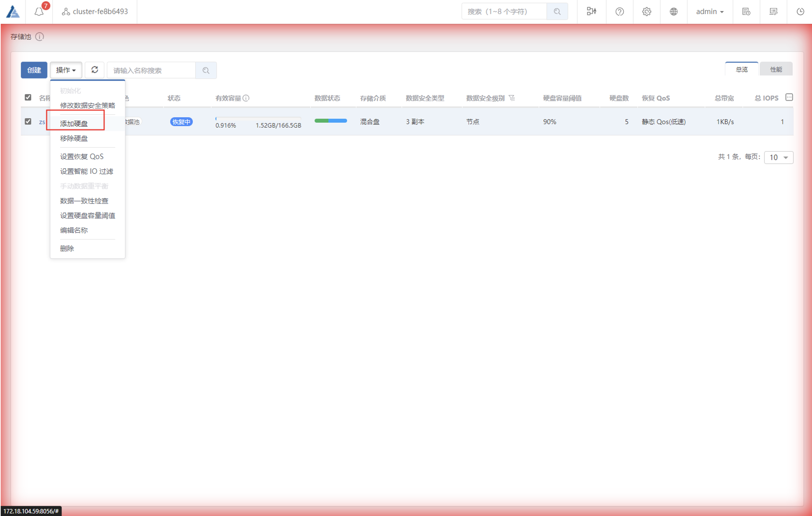Click the globe language icon
Image resolution: width=812 pixels, height=516 pixels.
coord(674,12)
